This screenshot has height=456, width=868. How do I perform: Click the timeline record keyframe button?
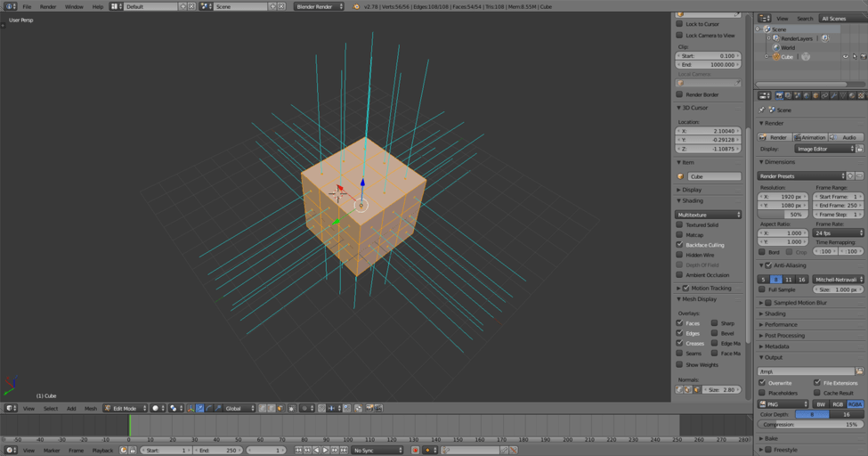[x=415, y=451]
